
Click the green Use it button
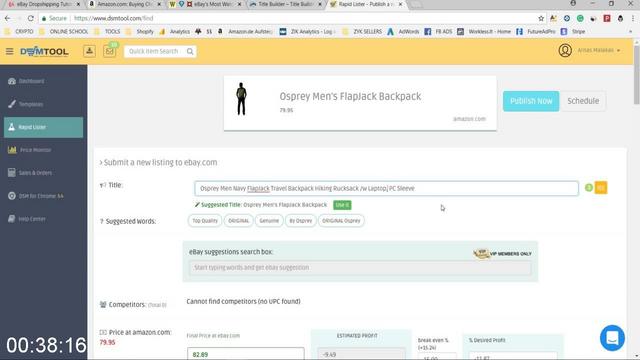point(342,205)
